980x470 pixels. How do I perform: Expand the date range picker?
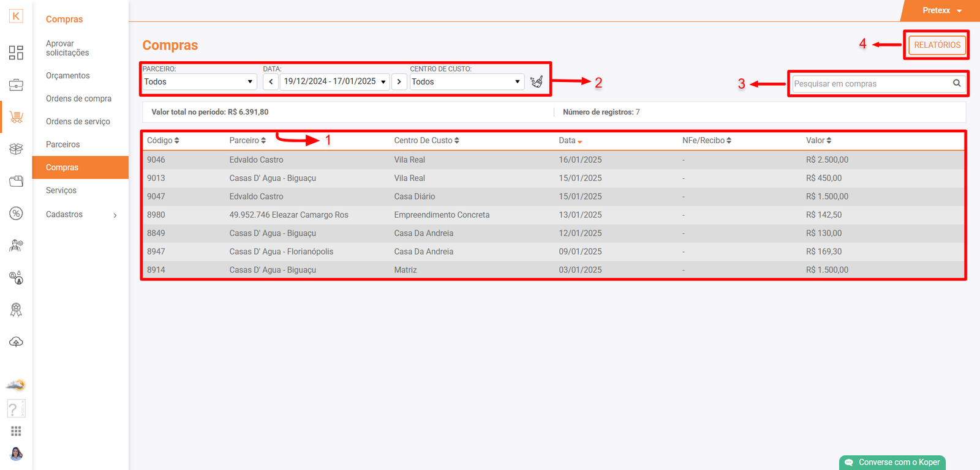tap(334, 82)
